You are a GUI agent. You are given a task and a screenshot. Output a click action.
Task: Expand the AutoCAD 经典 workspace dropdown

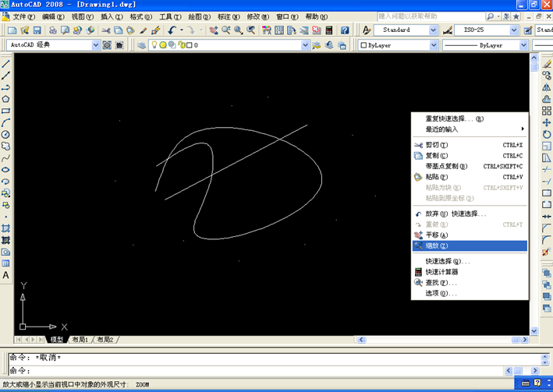[x=96, y=45]
